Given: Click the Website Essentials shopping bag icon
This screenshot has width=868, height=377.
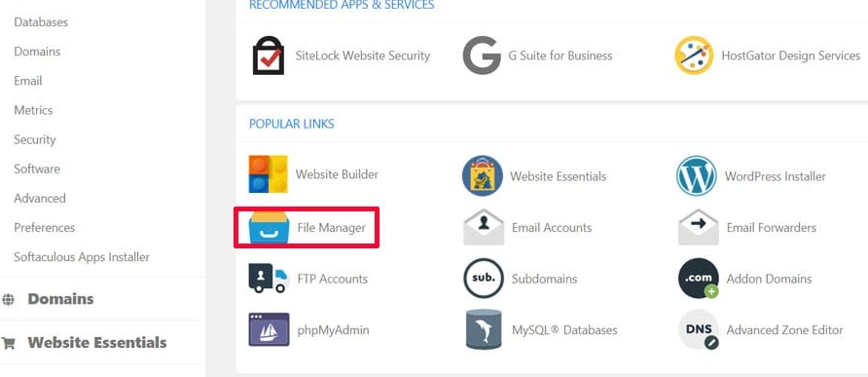Looking at the screenshot, I should (483, 175).
